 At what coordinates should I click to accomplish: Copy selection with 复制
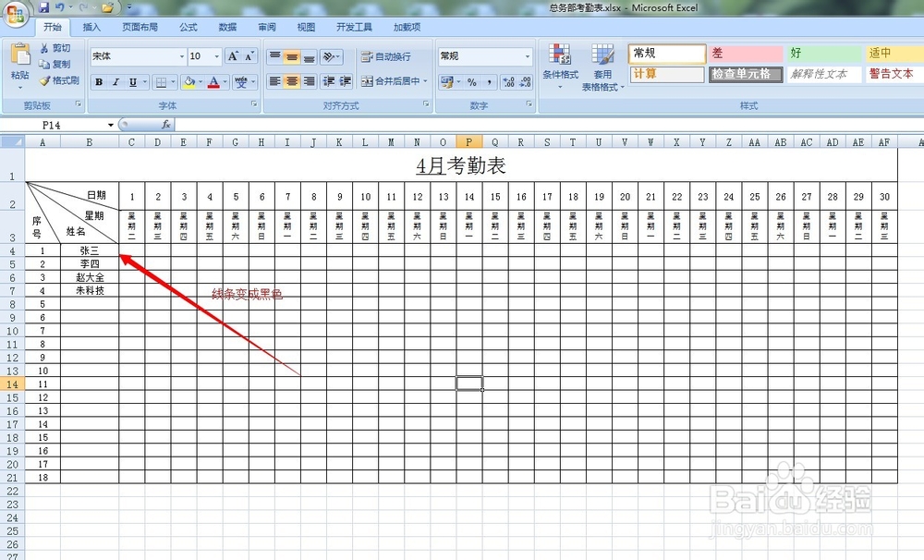point(55,64)
